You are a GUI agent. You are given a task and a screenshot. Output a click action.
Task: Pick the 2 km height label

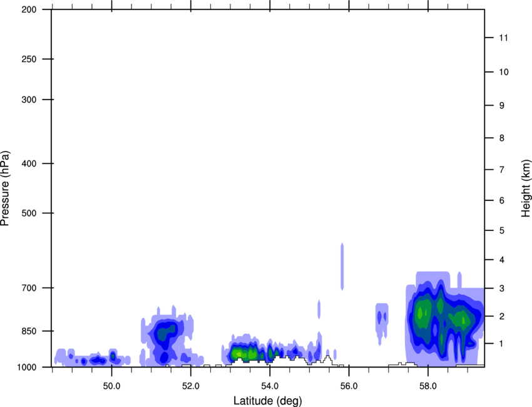pyautogui.click(x=502, y=316)
